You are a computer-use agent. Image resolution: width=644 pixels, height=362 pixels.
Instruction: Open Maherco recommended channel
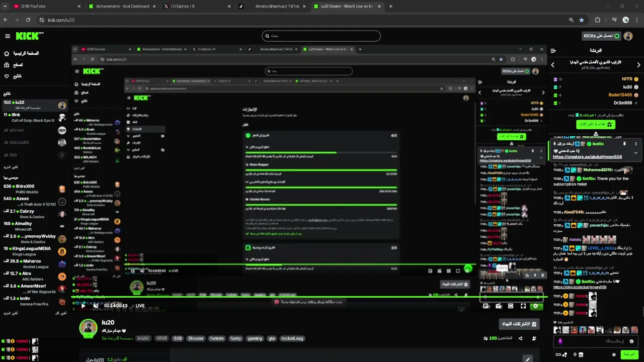34,263
